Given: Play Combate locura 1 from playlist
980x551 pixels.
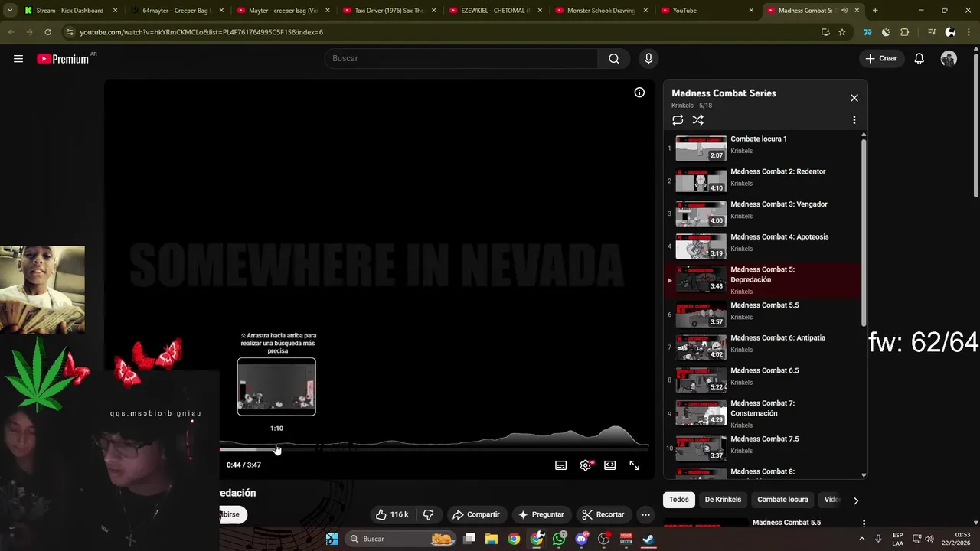Looking at the screenshot, I should pos(763,148).
